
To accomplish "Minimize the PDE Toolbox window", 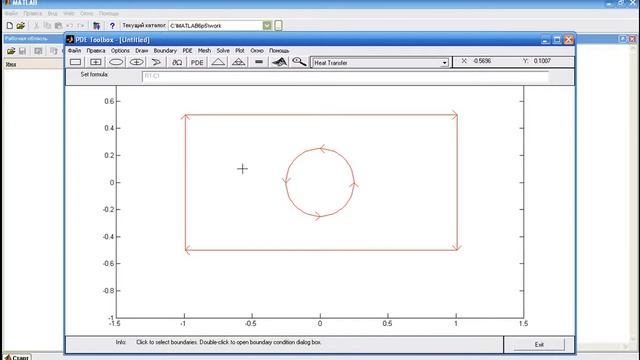I will pyautogui.click(x=546, y=40).
